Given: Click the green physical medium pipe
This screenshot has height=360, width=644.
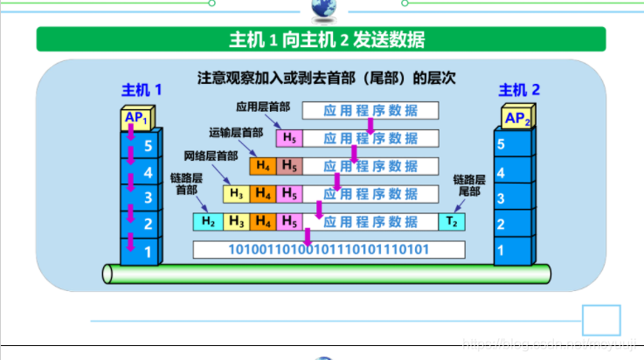Looking at the screenshot, I should [327, 273].
